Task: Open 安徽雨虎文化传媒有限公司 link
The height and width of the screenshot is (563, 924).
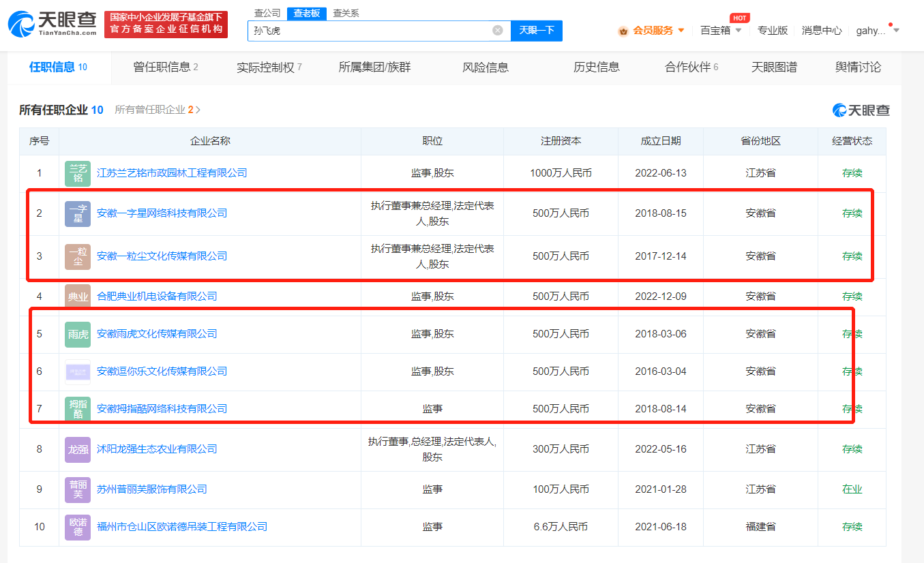Action: 157,334
